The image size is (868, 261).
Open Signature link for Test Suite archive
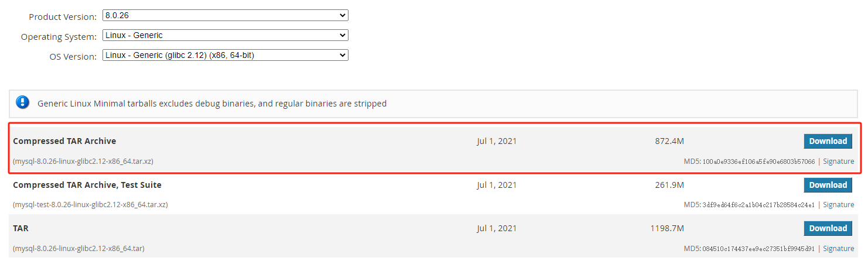[838, 205]
